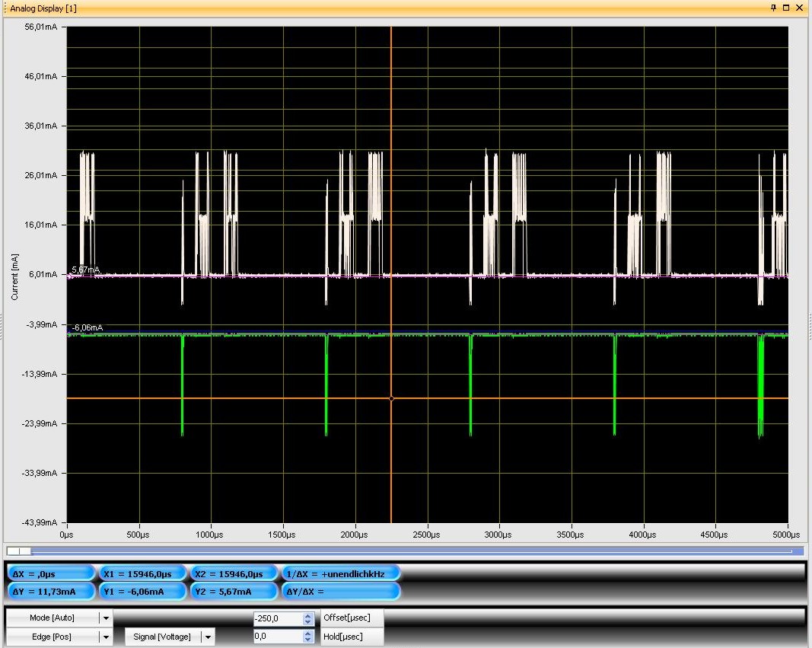Screen dimensions: 812x648
Task: Open the Edge [Pos] dropdown arrow
Action: click(x=106, y=637)
